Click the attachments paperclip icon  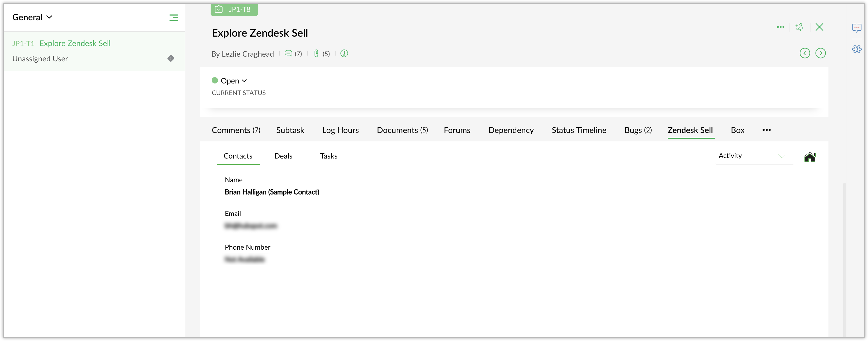click(x=316, y=53)
